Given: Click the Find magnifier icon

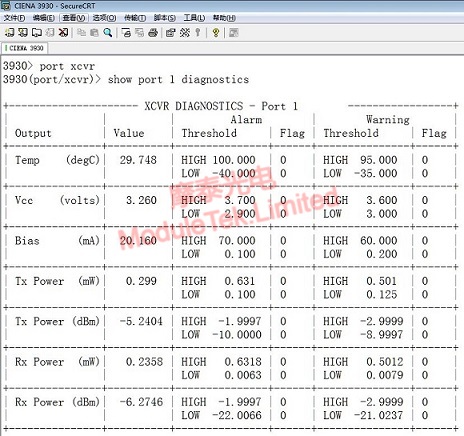Looking at the screenshot, I should click(108, 32).
